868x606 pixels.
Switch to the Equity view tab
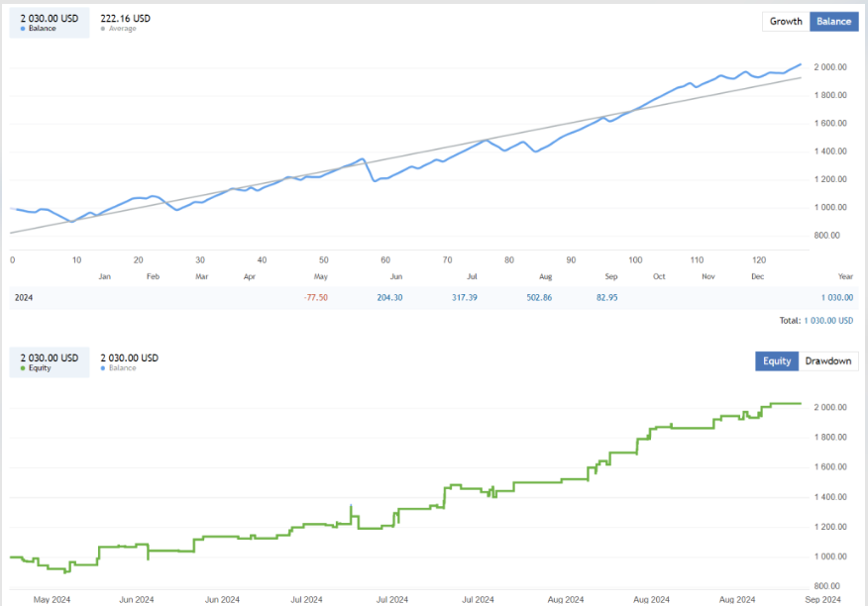(x=777, y=361)
